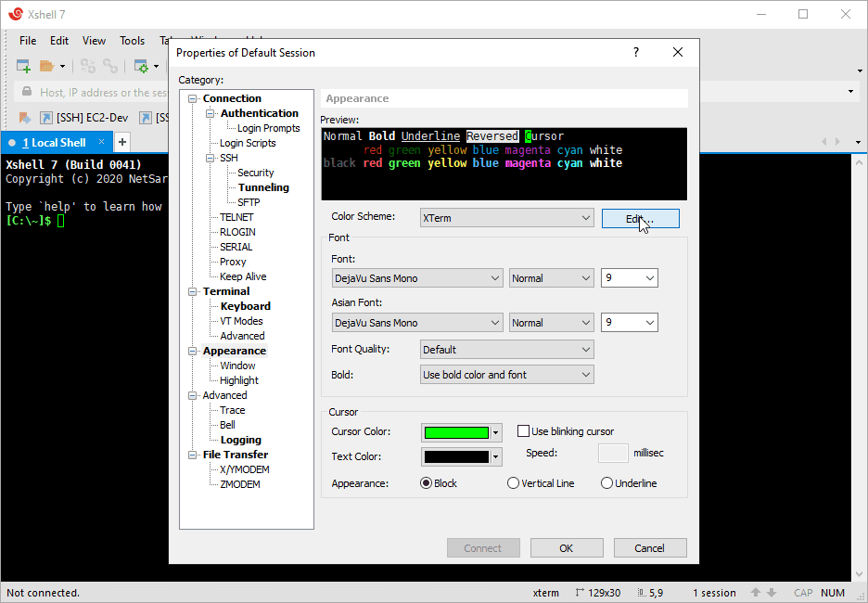Viewport: 868px width, 603px height.
Task: Click the cursor position icon beside 5,9
Action: coord(641,593)
